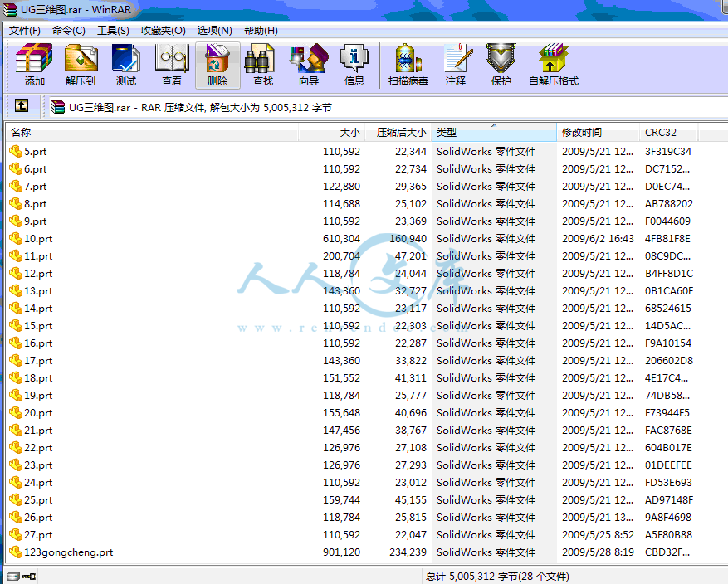Sort by the 修改时间 column header
728x584 pixels.
[598, 132]
